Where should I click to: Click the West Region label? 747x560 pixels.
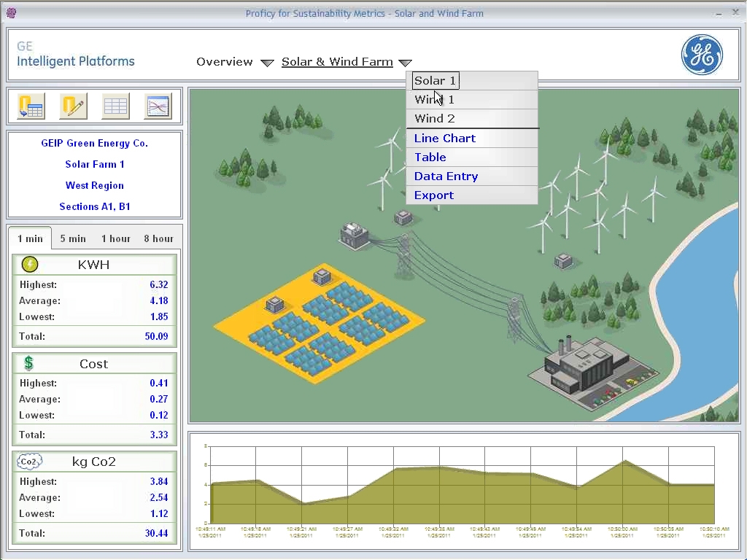click(94, 186)
